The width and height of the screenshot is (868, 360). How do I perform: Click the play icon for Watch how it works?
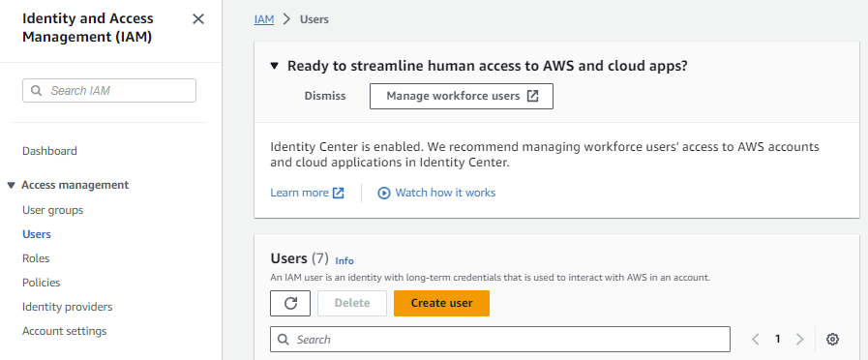384,193
